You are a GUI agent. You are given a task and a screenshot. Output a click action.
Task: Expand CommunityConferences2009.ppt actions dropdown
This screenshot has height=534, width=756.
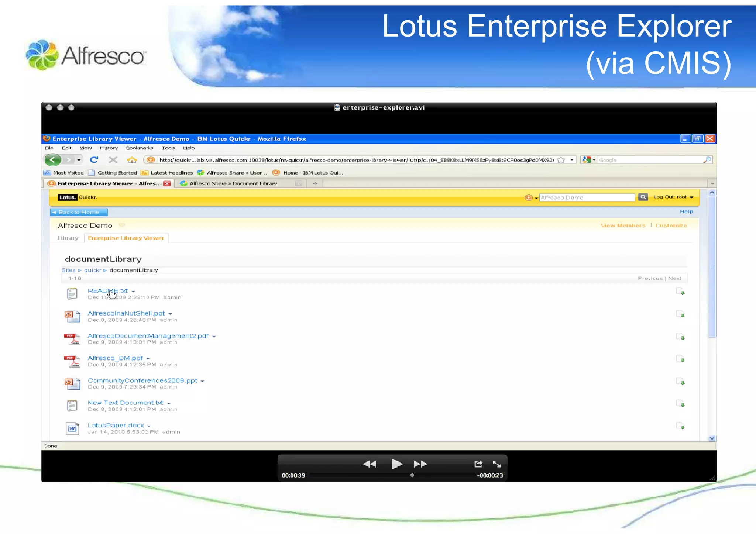202,381
